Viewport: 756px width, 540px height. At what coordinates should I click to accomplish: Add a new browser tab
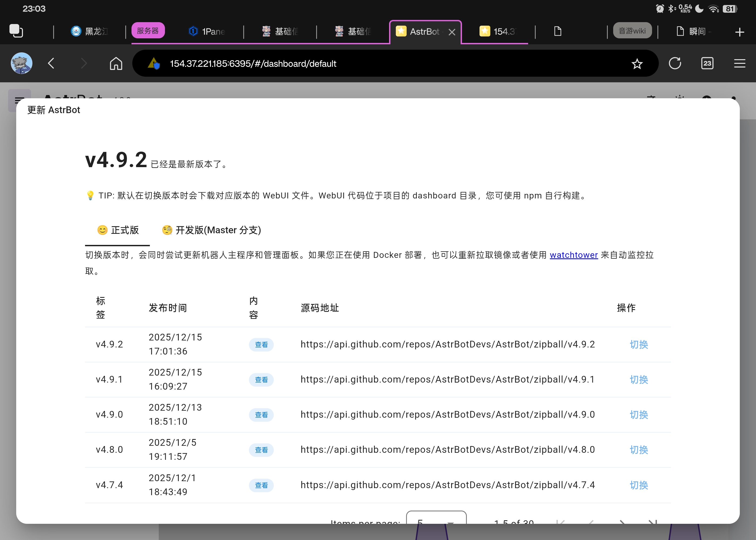point(739,32)
